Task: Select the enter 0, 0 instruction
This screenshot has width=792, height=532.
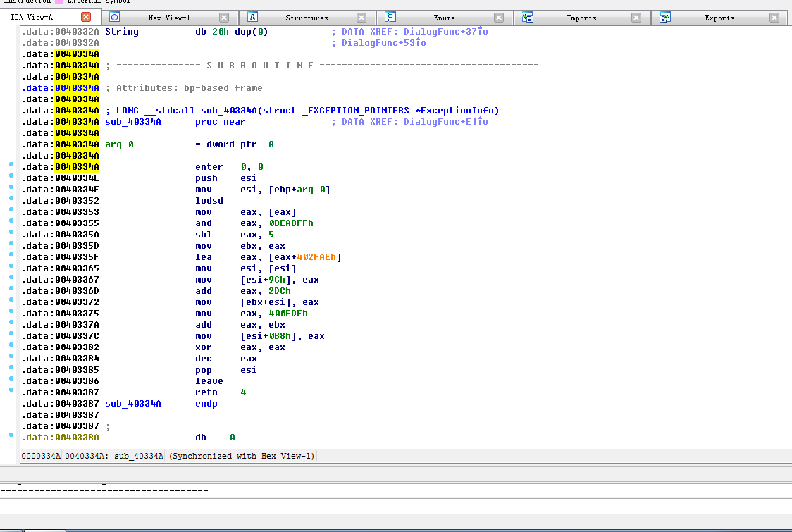Action: 229,167
